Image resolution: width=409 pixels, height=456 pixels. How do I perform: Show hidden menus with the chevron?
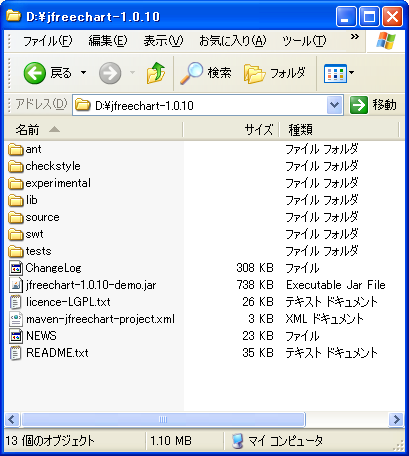click(x=355, y=37)
